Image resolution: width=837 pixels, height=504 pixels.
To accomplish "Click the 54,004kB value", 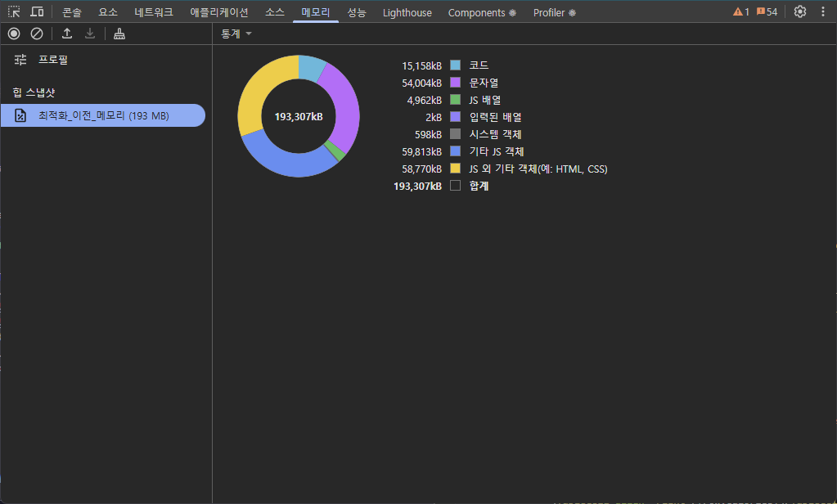I will [421, 83].
